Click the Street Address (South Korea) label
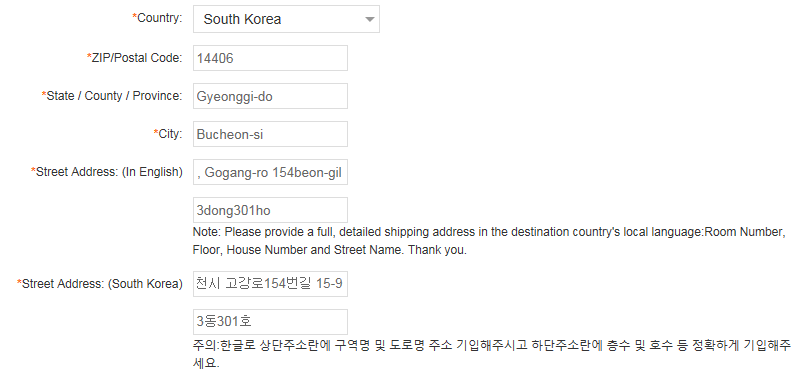Viewport: 806px width, 380px height. [x=100, y=283]
